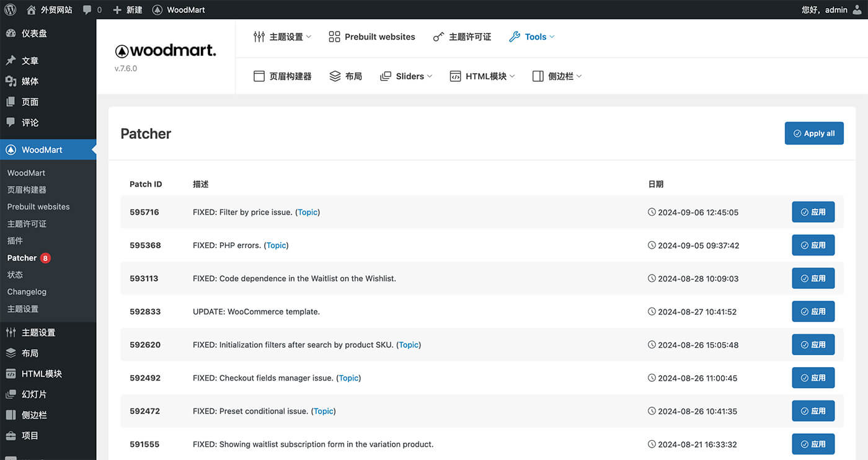Open 仪表盘 dashboard in sidebar
Viewport: 868px width, 460px height.
point(48,33)
